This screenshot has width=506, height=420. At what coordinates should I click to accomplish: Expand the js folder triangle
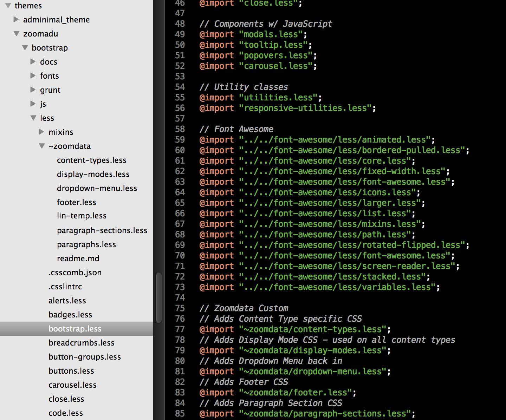[33, 104]
